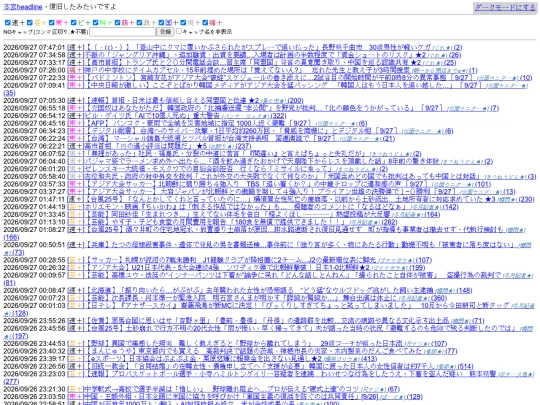Toggle the 芸+ board filter checkbox
This screenshot has width=540, height=405.
click(30, 23)
